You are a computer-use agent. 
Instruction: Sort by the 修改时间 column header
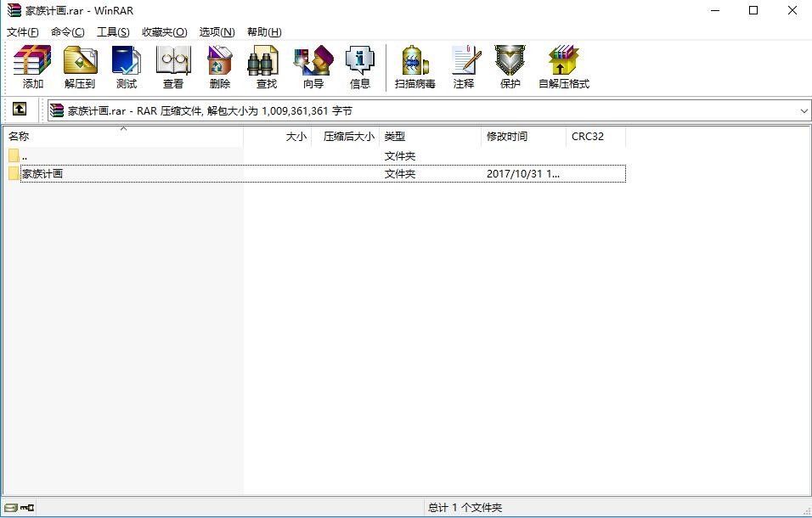click(x=523, y=137)
